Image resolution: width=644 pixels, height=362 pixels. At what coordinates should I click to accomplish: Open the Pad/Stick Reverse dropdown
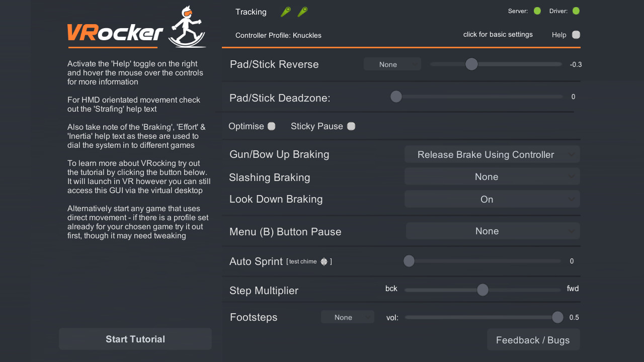pyautogui.click(x=392, y=64)
